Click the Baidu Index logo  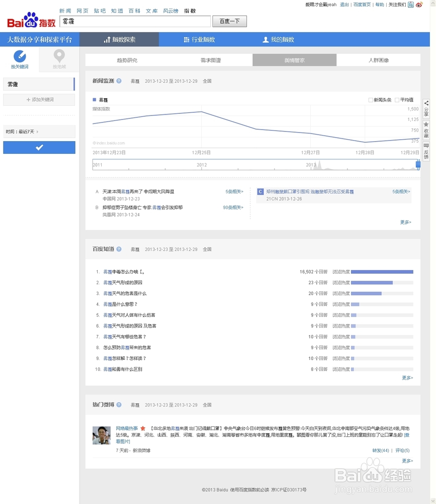click(31, 20)
